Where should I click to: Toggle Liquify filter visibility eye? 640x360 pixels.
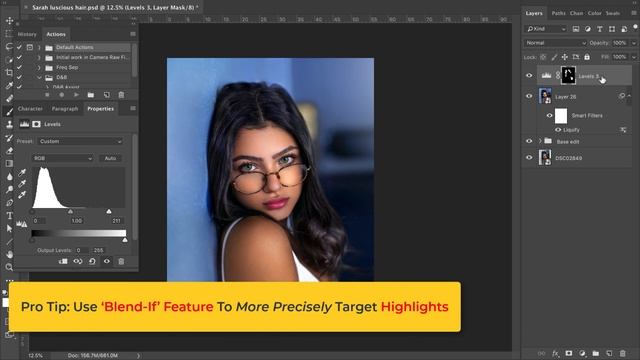(558, 130)
